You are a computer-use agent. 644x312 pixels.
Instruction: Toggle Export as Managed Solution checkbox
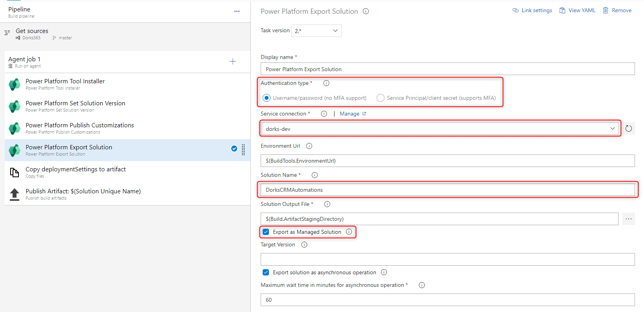coord(266,232)
